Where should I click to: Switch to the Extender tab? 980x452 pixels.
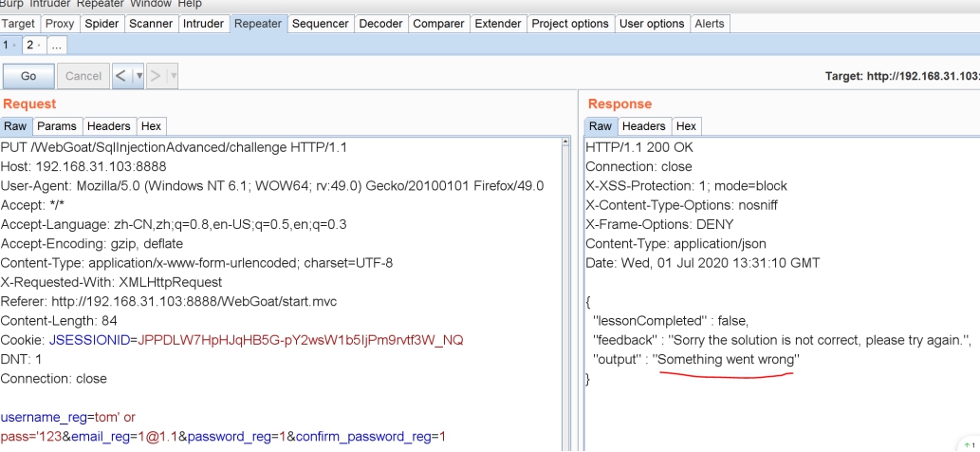coord(497,24)
